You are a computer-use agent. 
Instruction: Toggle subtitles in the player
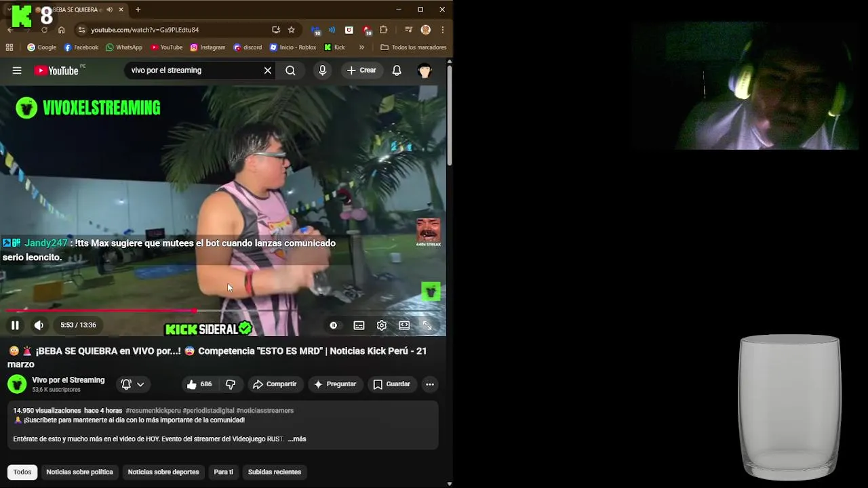click(x=359, y=325)
